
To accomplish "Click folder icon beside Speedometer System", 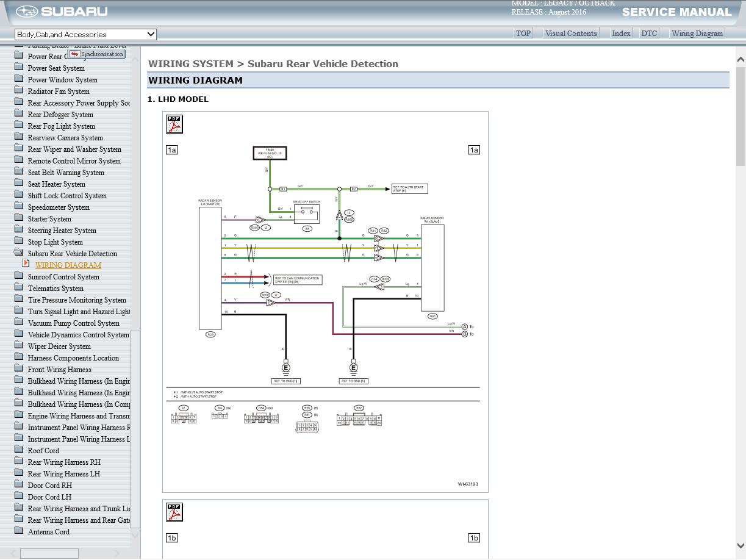I will 18,207.
